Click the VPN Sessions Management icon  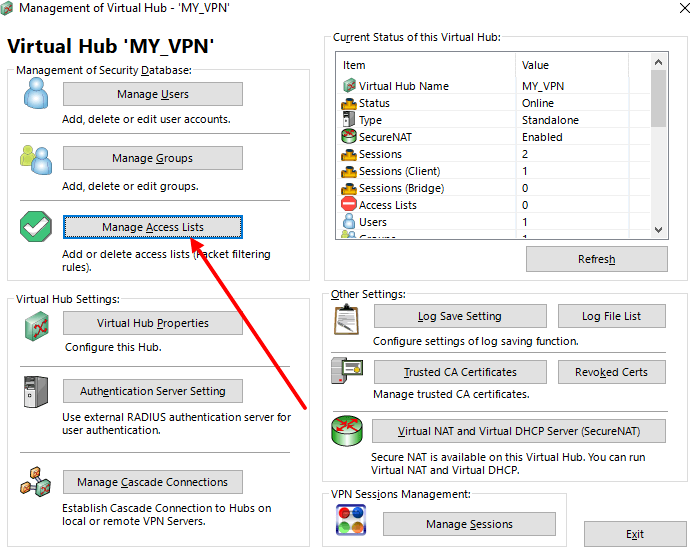point(351,521)
